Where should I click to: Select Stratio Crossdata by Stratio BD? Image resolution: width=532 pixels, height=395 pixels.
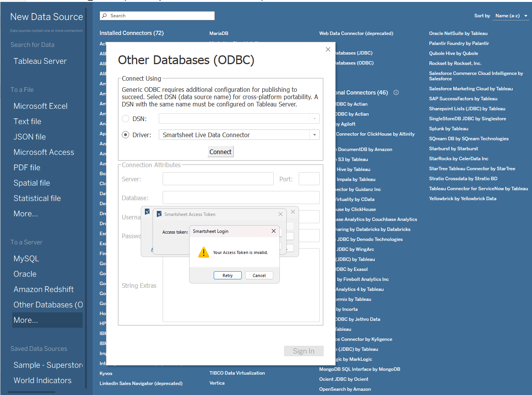pos(463,179)
